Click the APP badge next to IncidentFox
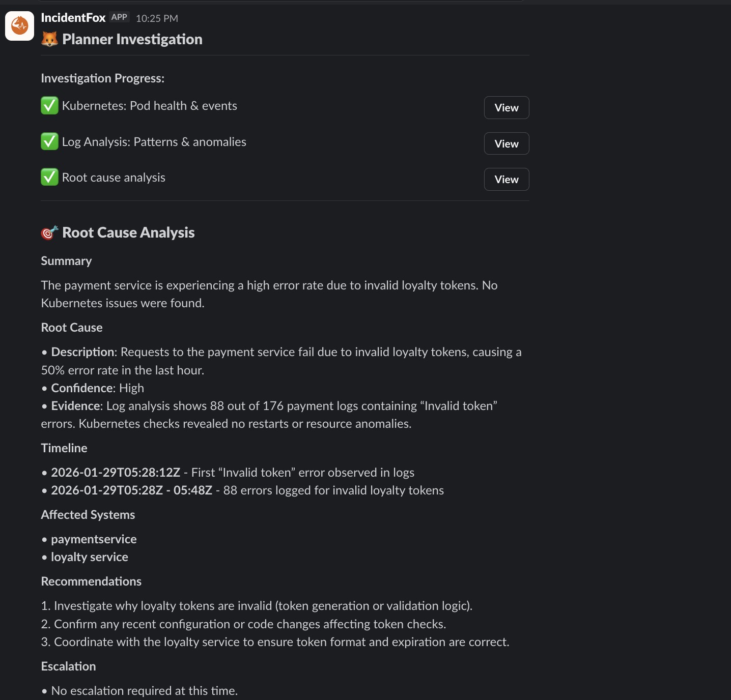The image size is (731, 700). [119, 17]
